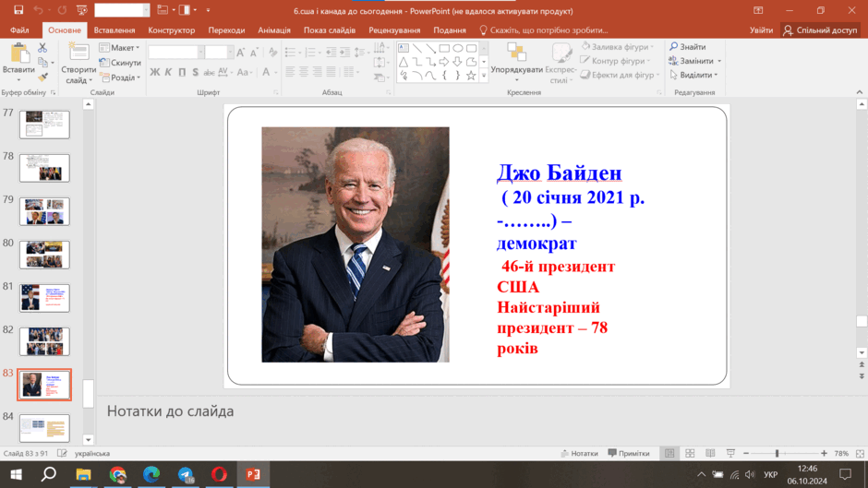Toggle italic (К) formatting
This screenshot has width=868, height=488.
(x=168, y=72)
